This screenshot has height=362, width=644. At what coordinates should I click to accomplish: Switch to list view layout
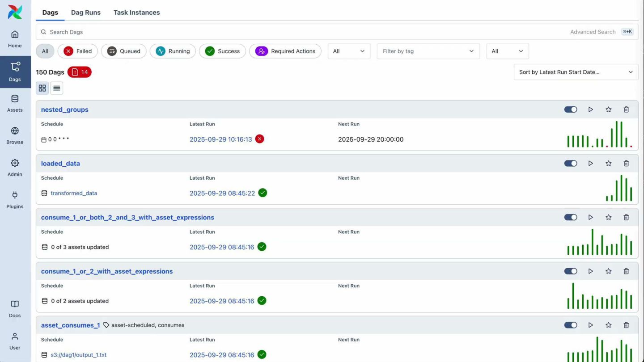[x=57, y=88]
